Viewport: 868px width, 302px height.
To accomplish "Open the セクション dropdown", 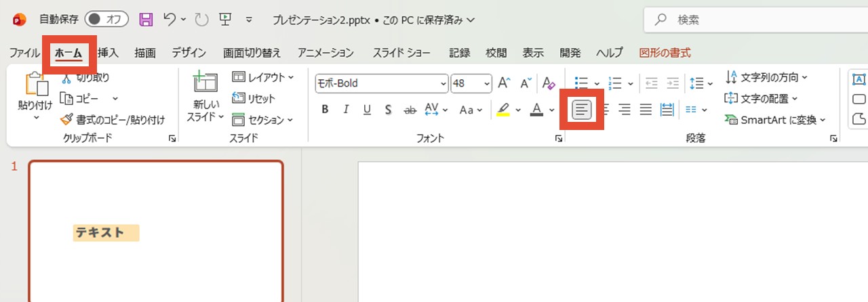I will click(x=263, y=120).
